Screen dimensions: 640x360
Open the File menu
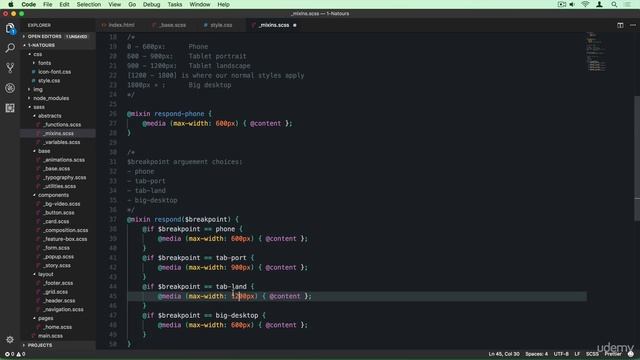48,4
